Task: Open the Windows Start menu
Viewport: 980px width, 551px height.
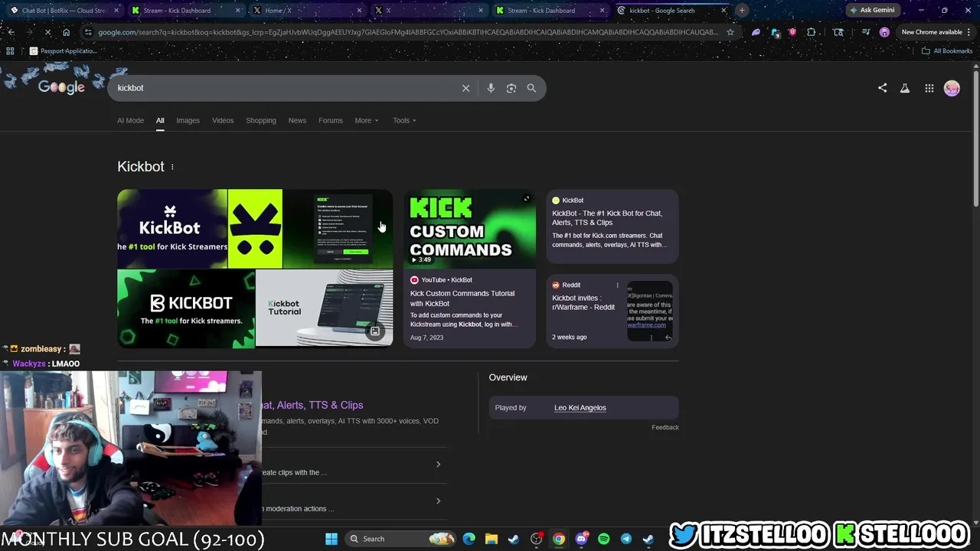Action: pos(332,539)
